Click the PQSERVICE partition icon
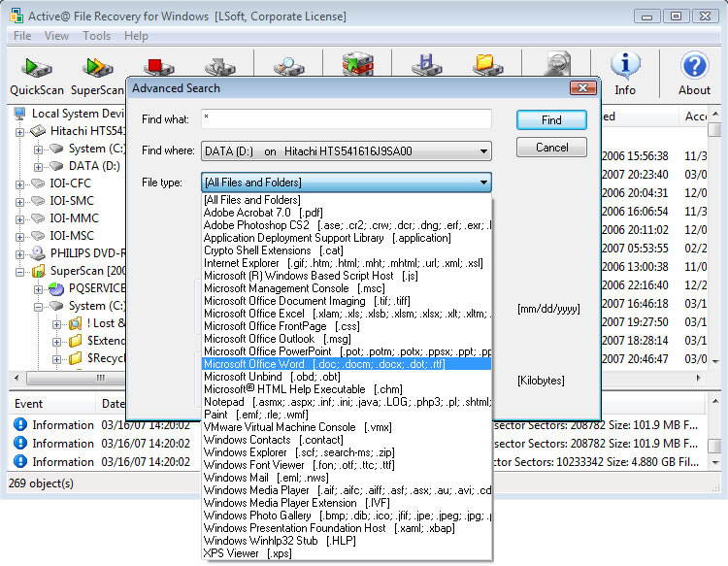The width and height of the screenshot is (728, 566). tap(55, 288)
